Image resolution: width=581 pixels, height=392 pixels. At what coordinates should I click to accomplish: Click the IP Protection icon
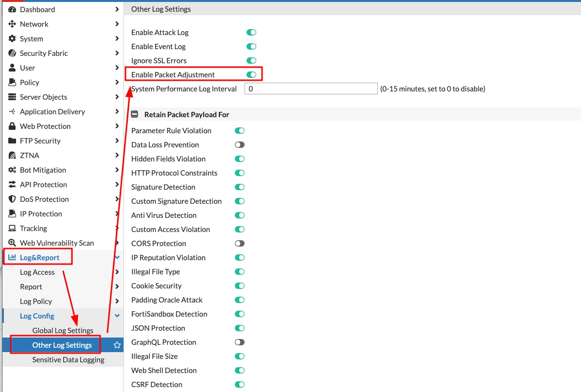pos(12,214)
